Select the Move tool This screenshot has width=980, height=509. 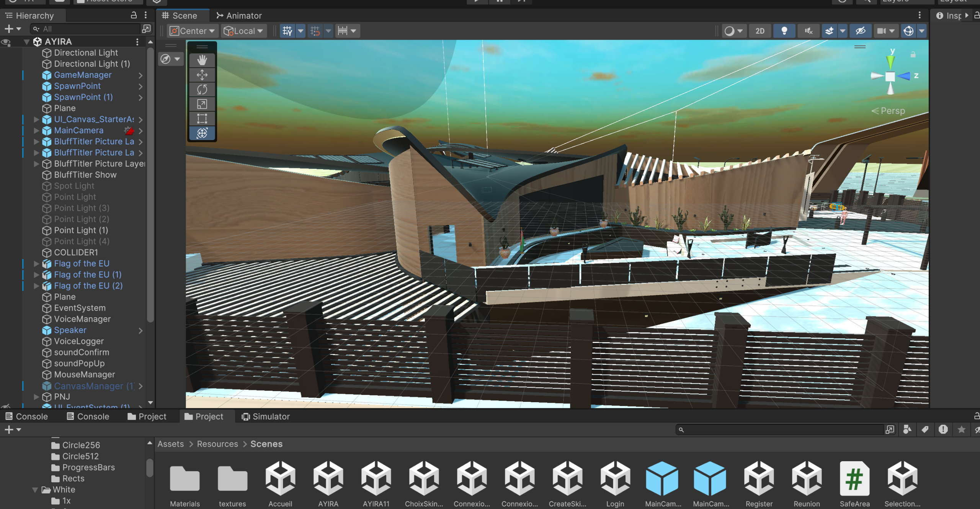[x=202, y=75]
